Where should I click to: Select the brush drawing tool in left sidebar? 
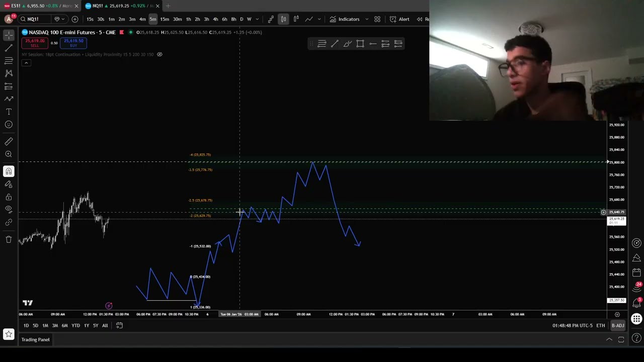(x=9, y=99)
